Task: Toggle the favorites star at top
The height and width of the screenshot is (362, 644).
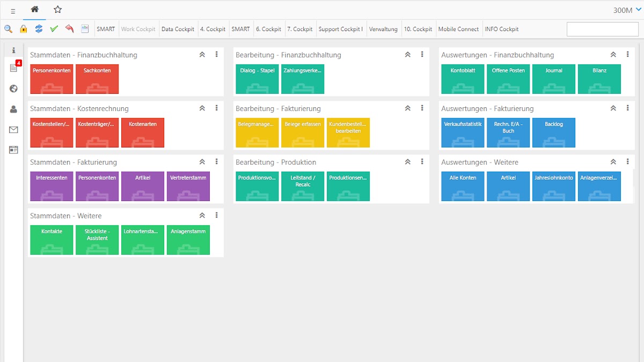Action: click(58, 10)
